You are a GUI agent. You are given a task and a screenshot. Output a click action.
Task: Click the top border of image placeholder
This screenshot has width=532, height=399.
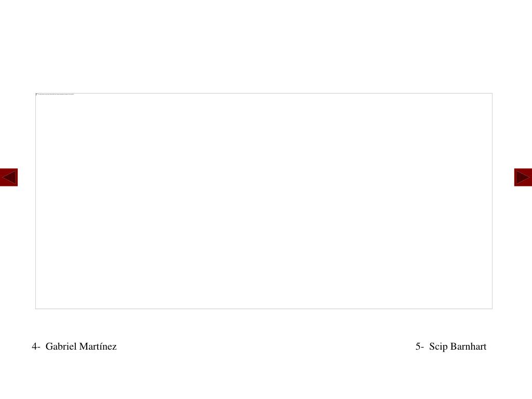click(264, 94)
